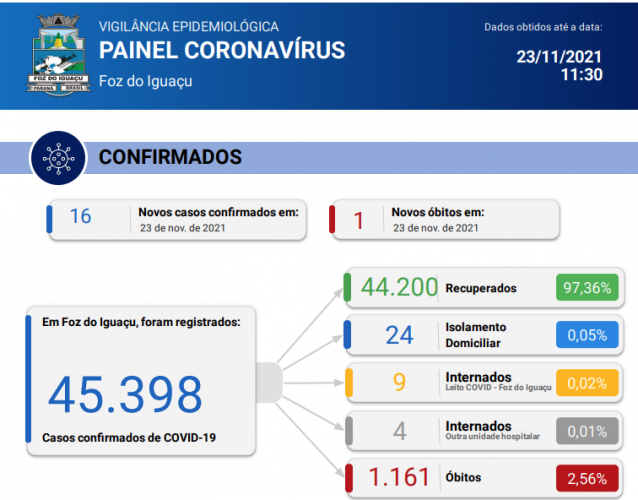The height and width of the screenshot is (500, 638).
Task: Click the number 24 in isolation
Action: [399, 335]
